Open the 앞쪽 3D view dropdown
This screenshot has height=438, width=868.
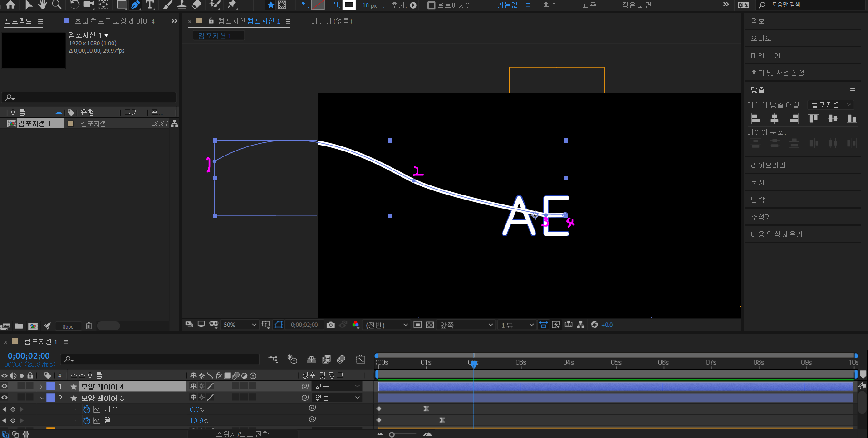pyautogui.click(x=466, y=325)
